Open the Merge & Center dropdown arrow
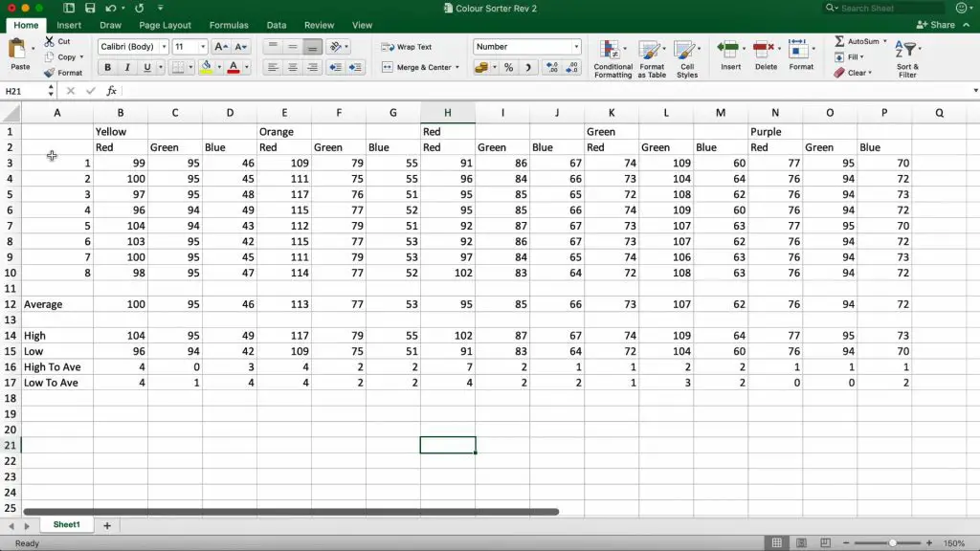 pos(457,68)
